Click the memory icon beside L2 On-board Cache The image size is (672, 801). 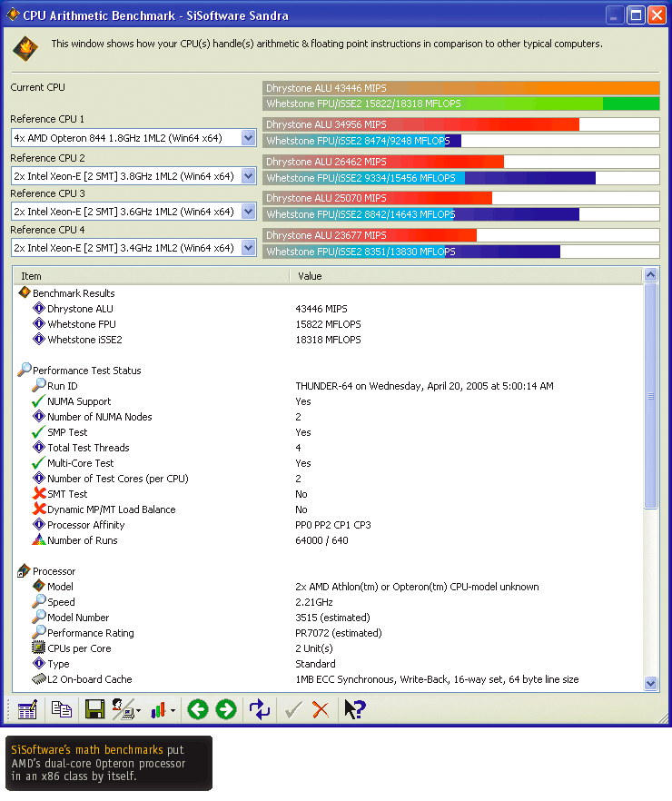39,679
